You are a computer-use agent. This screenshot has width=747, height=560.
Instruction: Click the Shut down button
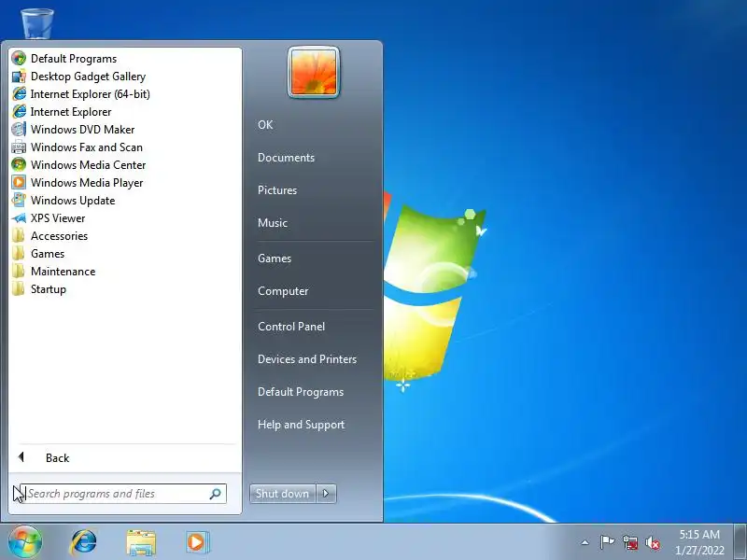[283, 494]
